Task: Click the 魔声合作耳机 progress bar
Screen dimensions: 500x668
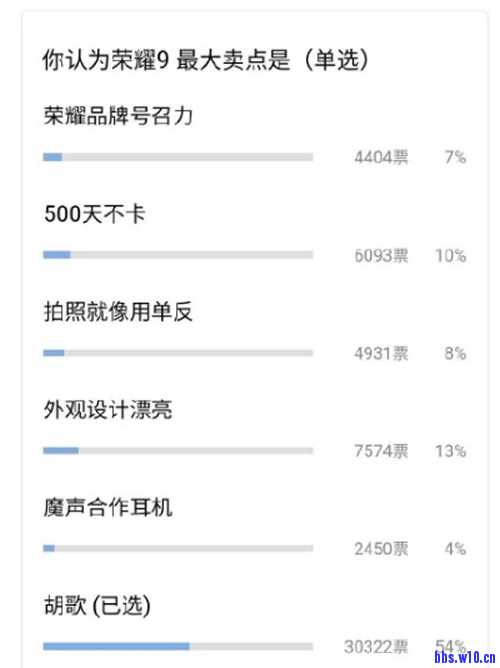Action: click(x=178, y=548)
